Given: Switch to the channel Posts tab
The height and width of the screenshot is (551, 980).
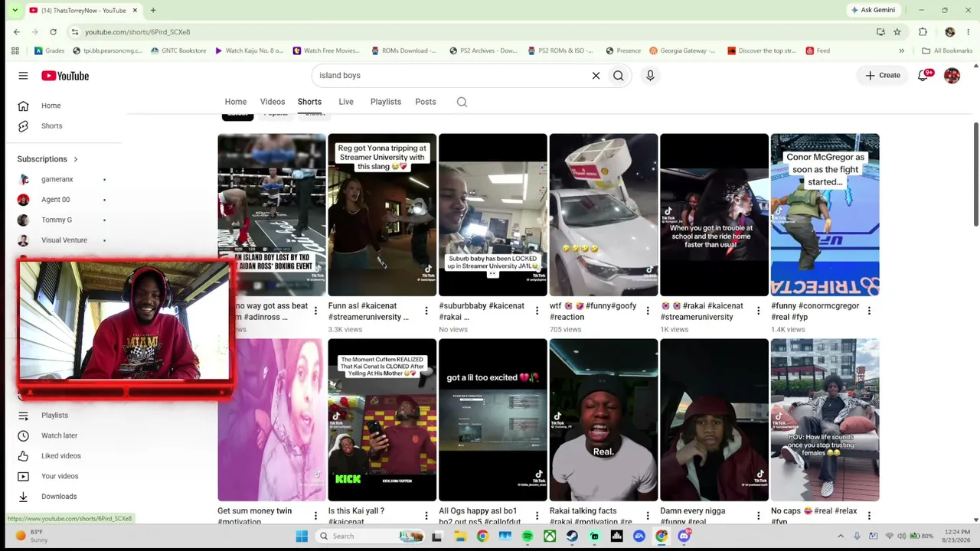Looking at the screenshot, I should pos(426,102).
